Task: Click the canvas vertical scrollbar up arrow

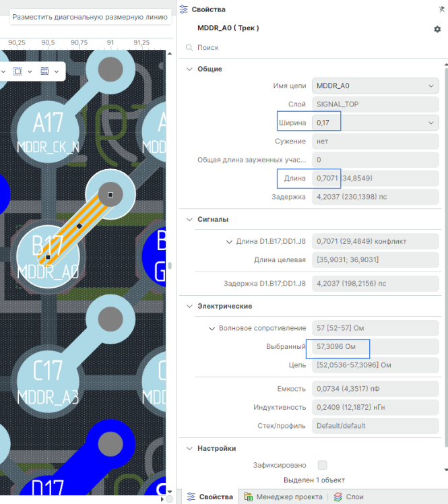Action: [170, 53]
